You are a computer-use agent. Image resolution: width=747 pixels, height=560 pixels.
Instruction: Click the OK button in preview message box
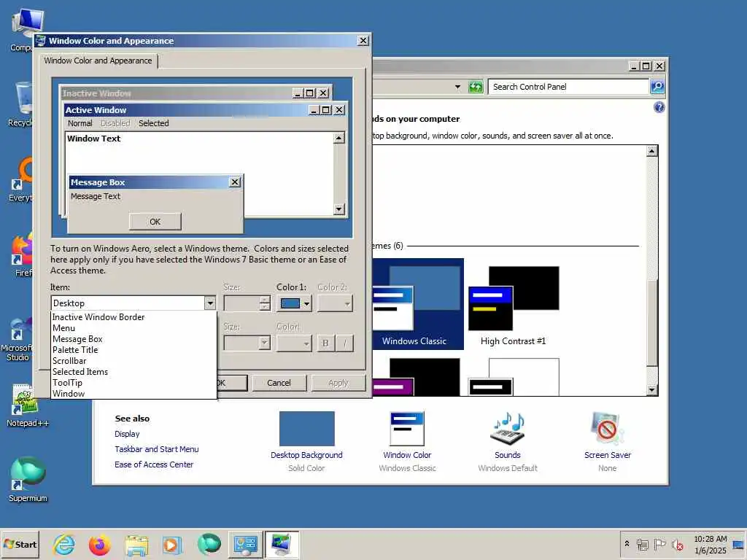tap(155, 222)
